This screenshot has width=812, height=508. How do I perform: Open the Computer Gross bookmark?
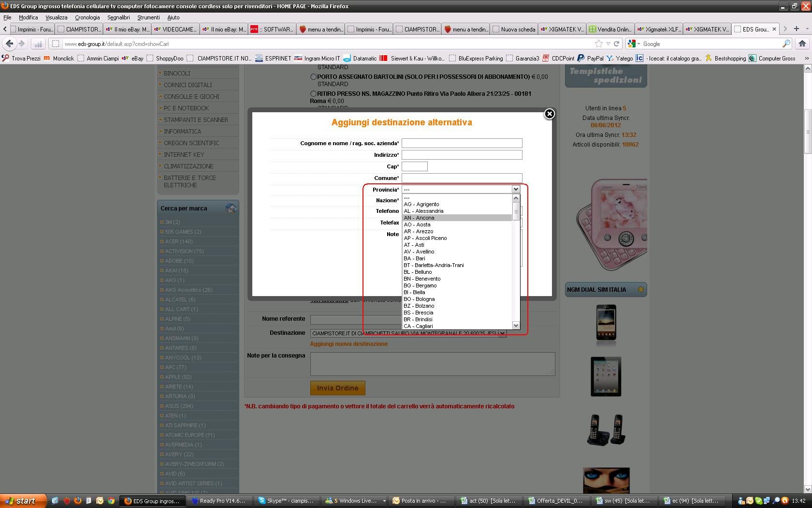point(772,58)
